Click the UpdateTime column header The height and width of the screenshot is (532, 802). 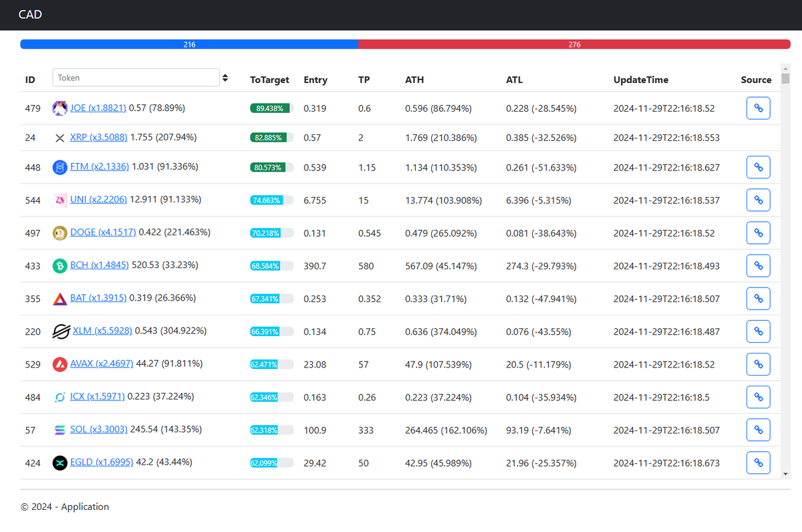641,80
